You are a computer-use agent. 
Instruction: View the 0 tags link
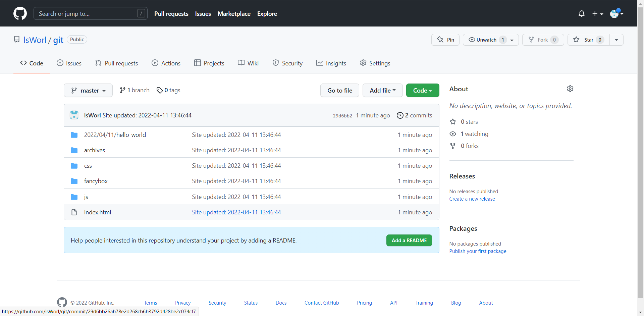(168, 90)
